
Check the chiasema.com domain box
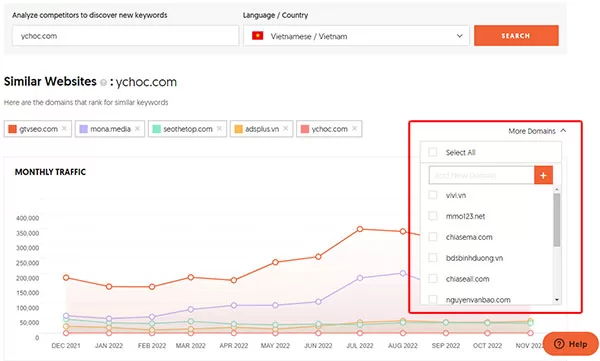pyautogui.click(x=433, y=237)
